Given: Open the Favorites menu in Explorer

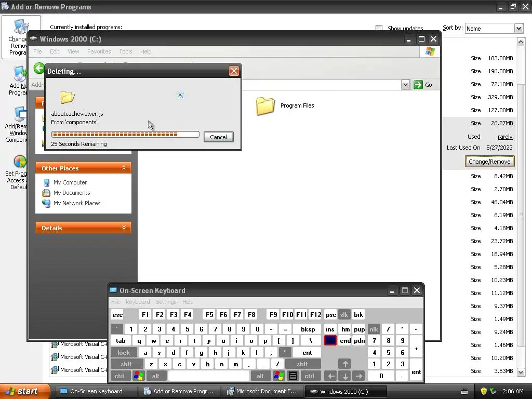Looking at the screenshot, I should tap(99, 51).
